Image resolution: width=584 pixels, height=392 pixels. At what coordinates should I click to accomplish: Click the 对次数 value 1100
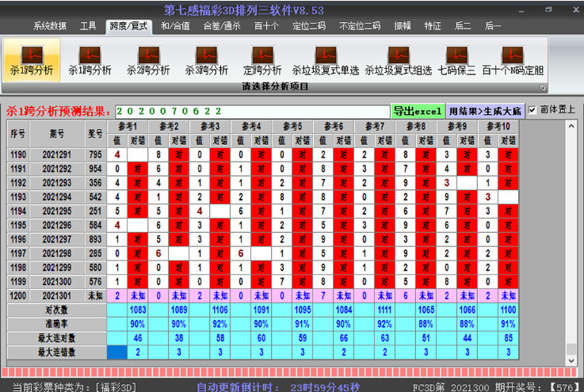[x=509, y=310]
